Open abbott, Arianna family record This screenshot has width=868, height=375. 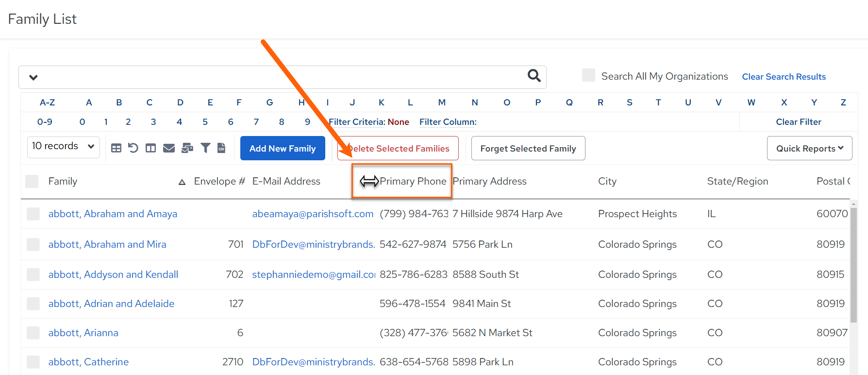pyautogui.click(x=83, y=333)
